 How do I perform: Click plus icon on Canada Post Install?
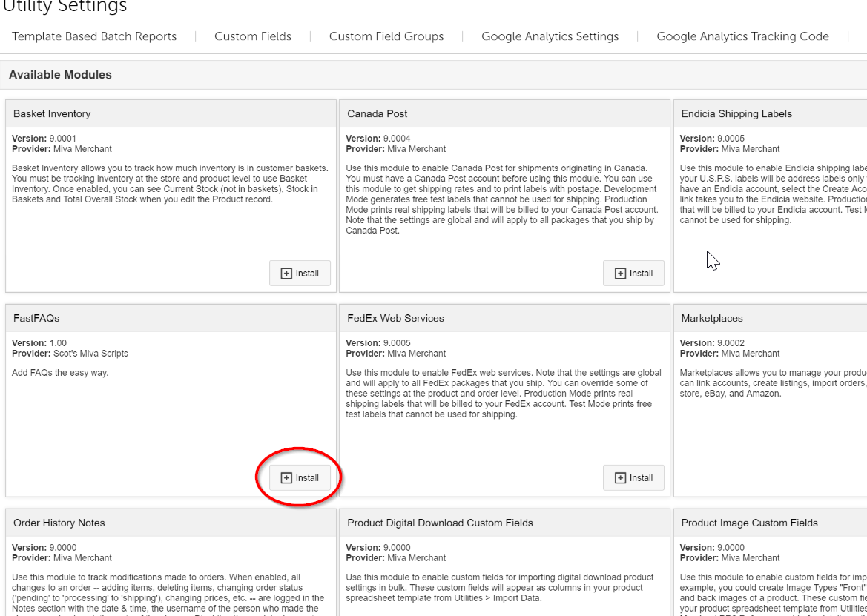[620, 274]
